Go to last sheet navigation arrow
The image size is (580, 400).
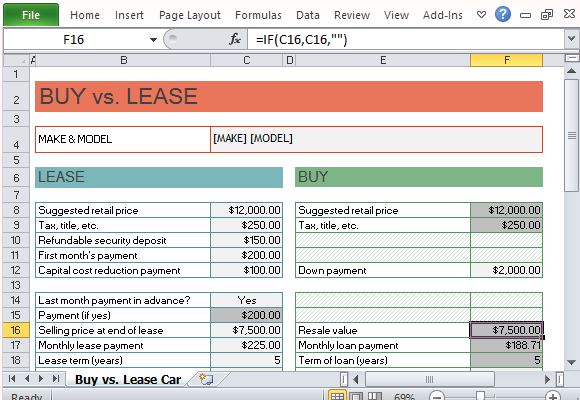[56, 379]
